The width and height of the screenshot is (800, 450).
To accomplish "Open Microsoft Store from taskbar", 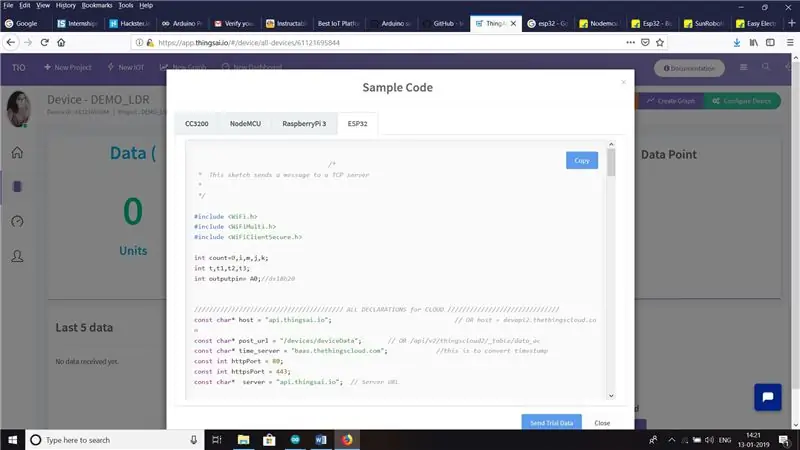I will [269, 440].
